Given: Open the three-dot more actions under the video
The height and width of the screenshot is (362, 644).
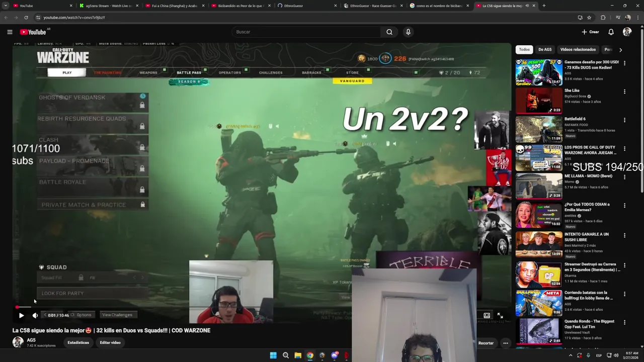Looking at the screenshot, I should point(506,343).
